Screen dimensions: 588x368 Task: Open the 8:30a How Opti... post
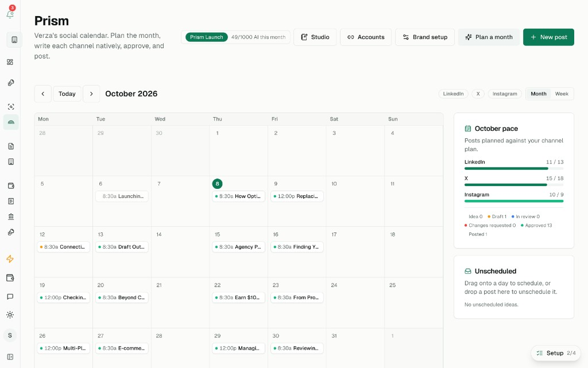pyautogui.click(x=238, y=196)
